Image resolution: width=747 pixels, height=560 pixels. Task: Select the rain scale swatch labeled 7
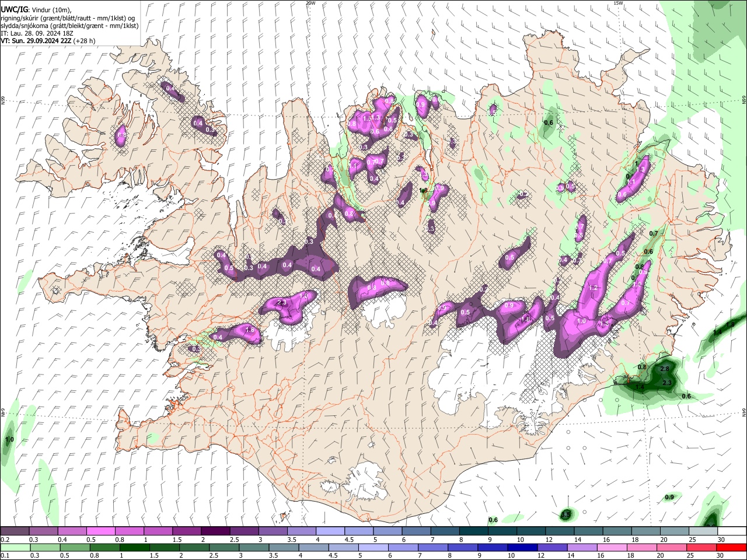[433, 548]
